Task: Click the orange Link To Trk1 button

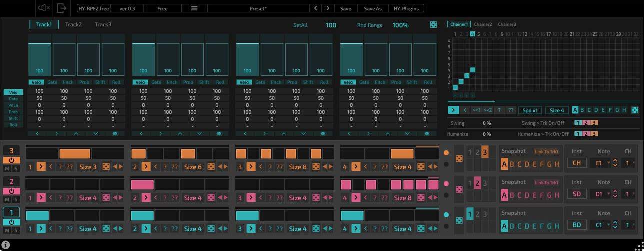Action: (x=546, y=152)
